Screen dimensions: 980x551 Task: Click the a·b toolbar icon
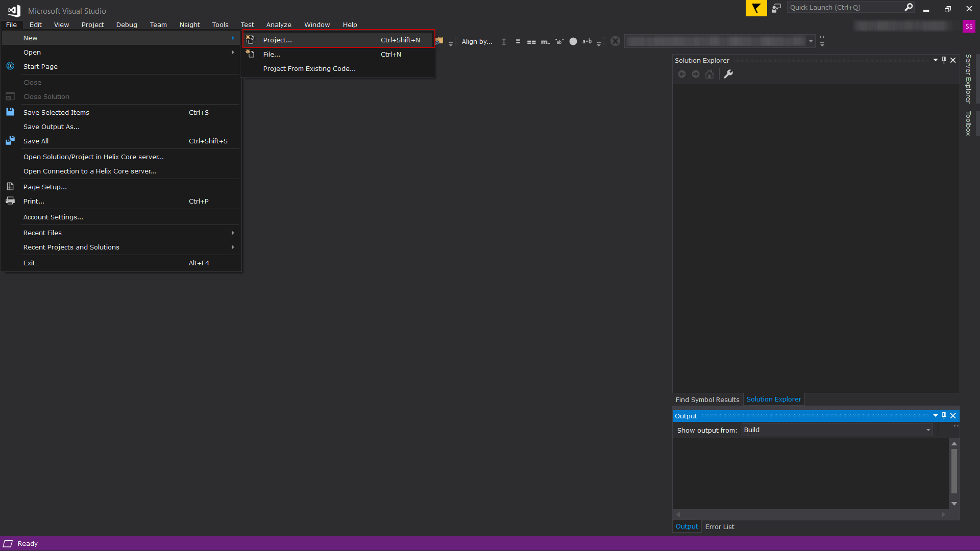coord(587,41)
